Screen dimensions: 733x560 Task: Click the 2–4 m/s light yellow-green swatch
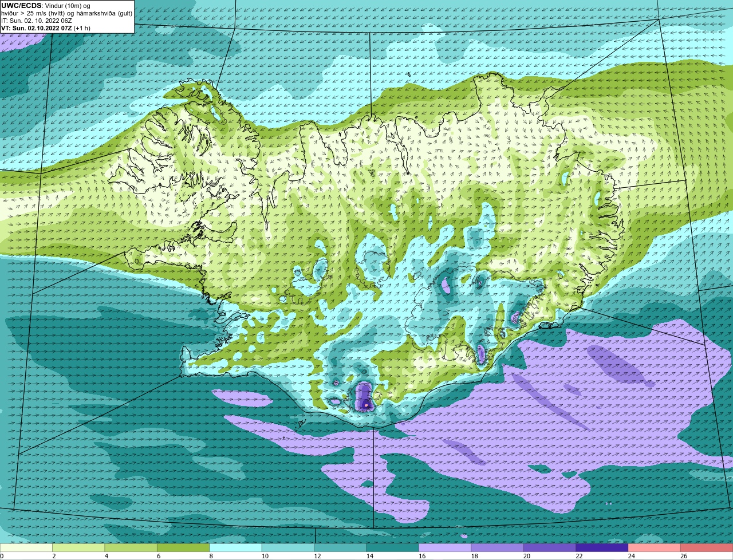(x=78, y=547)
